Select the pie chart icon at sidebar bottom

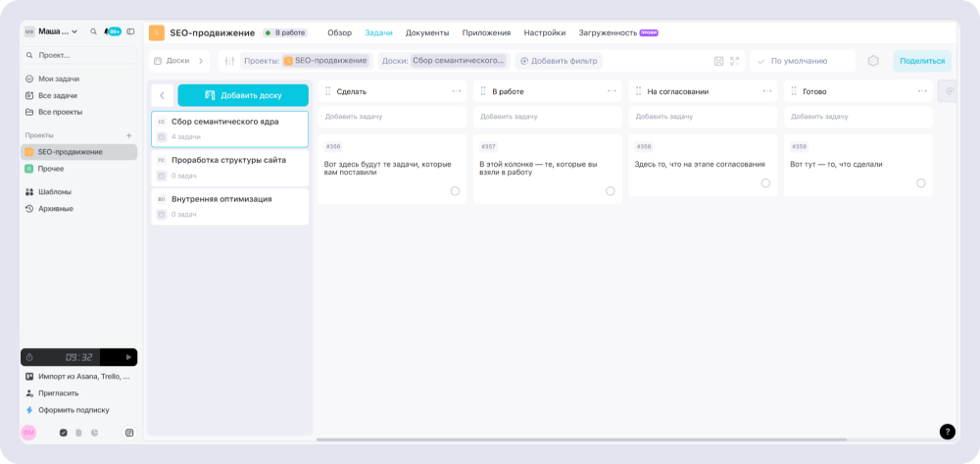click(x=94, y=432)
